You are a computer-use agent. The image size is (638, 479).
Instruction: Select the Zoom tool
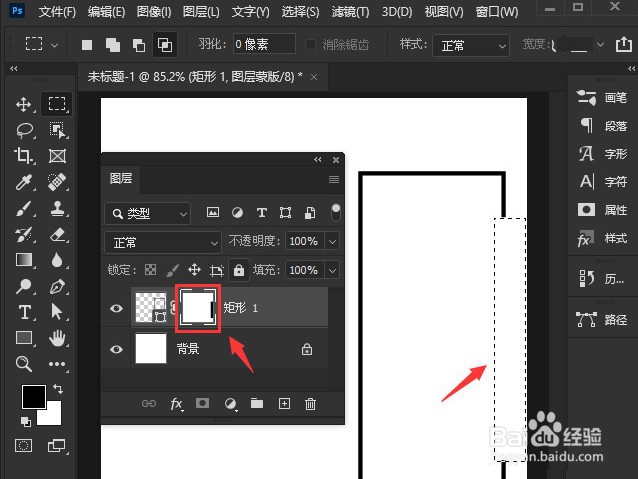tap(24, 363)
